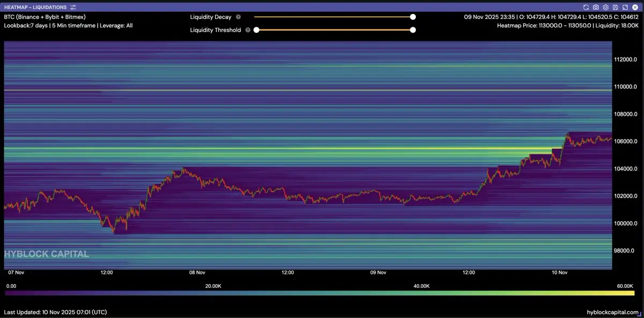Click the BTC exchange selection text
The image size is (644, 318).
pos(45,17)
